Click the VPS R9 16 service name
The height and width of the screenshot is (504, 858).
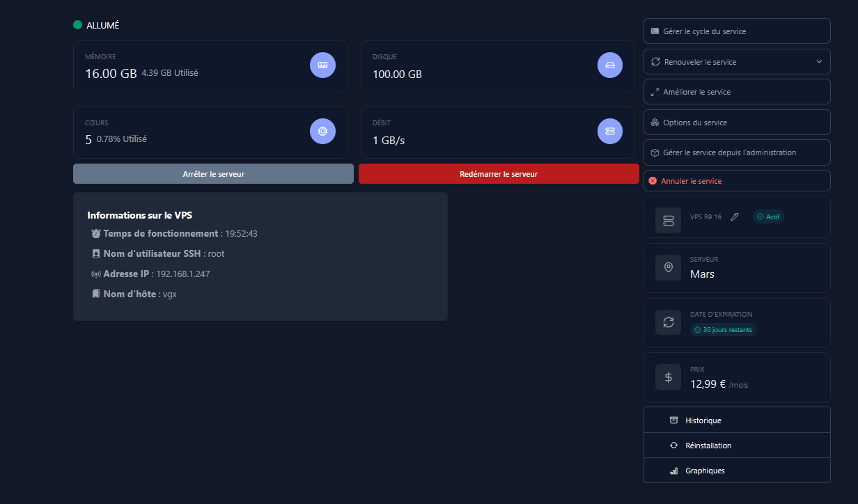pyautogui.click(x=706, y=217)
